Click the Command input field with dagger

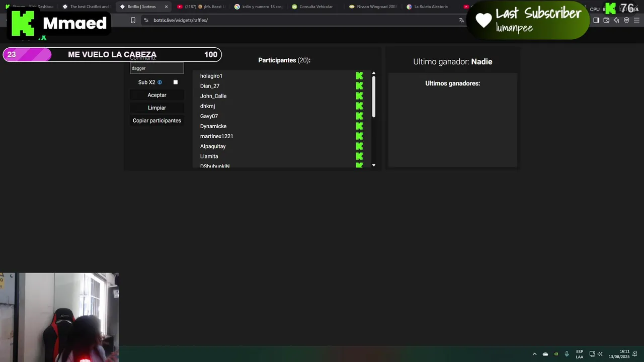tap(157, 68)
